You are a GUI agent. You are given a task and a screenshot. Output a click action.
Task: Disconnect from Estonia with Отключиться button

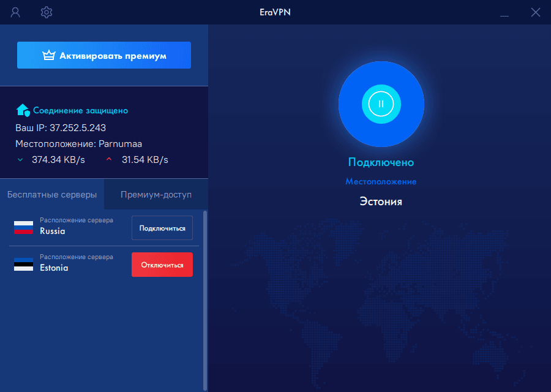point(162,265)
